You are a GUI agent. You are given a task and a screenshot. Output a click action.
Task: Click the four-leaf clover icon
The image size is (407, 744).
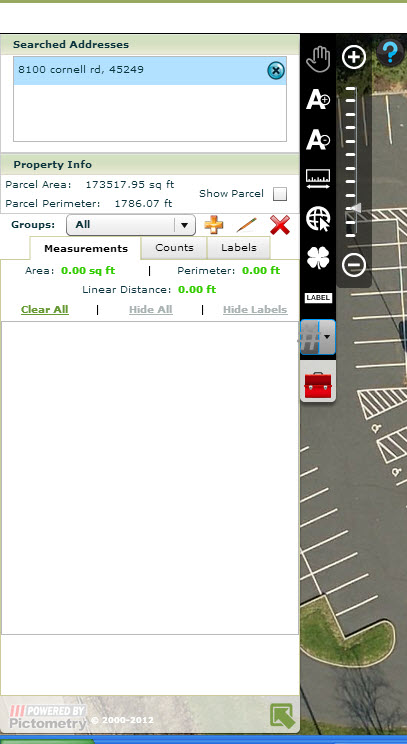318,258
